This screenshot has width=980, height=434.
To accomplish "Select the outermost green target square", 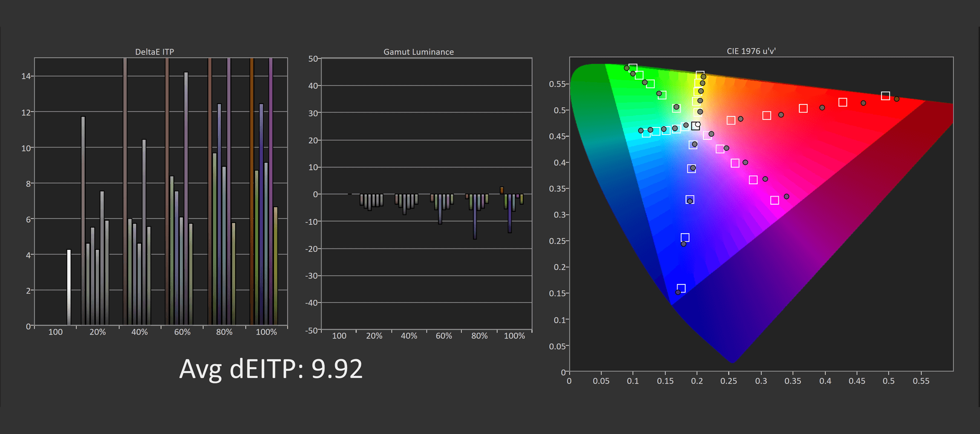I will (633, 68).
